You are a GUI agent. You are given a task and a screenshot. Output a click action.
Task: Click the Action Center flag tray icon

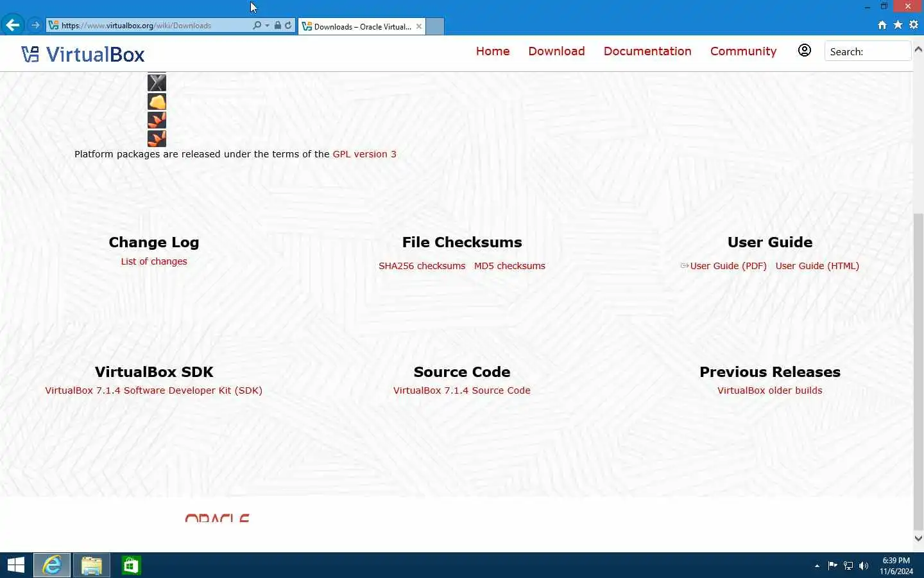tap(832, 566)
